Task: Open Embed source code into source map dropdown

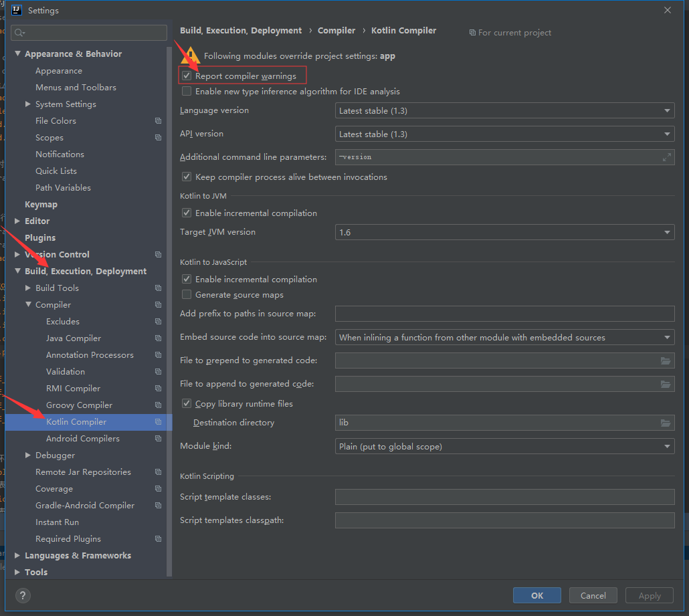Action: point(504,338)
